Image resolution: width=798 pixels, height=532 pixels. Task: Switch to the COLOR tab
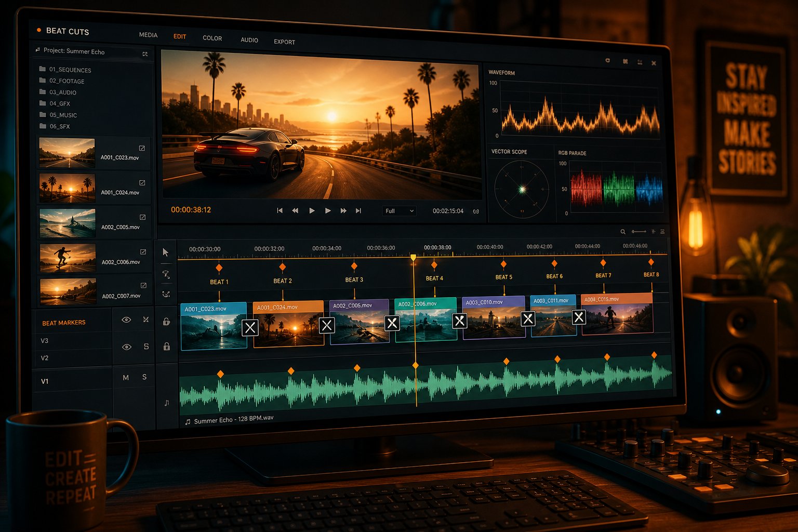[x=212, y=38]
